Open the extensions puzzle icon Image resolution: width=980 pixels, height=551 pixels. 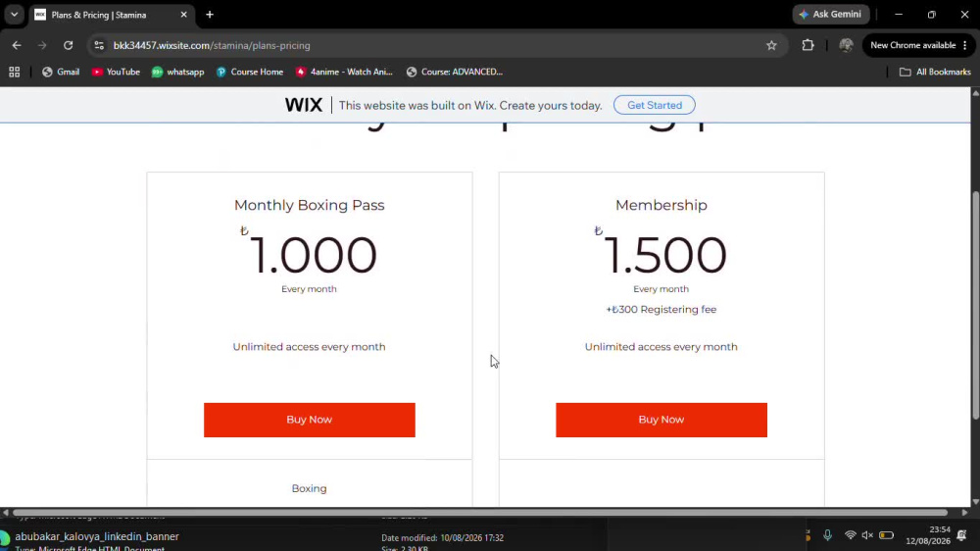808,45
